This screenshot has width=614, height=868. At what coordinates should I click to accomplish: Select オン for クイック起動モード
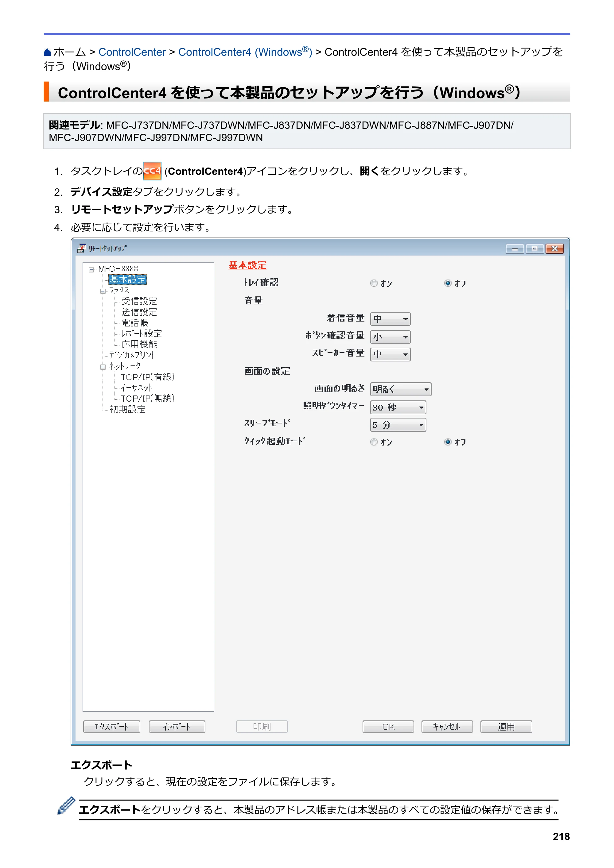pos(374,442)
